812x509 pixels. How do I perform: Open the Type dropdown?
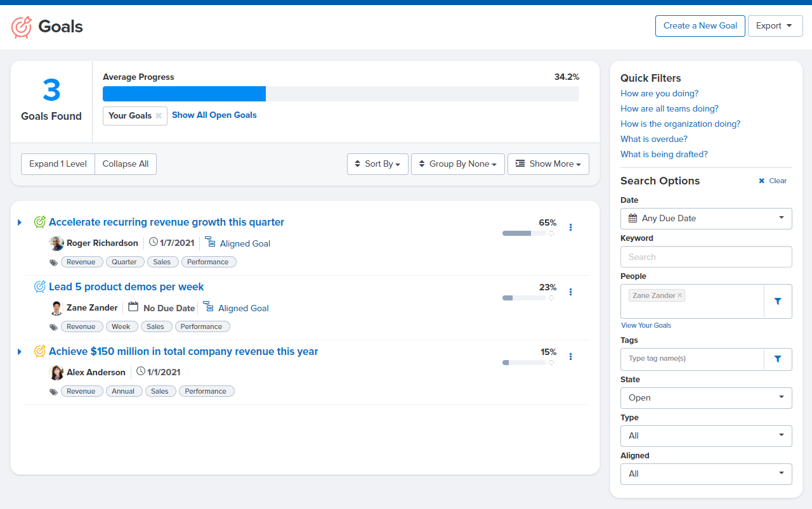point(706,436)
